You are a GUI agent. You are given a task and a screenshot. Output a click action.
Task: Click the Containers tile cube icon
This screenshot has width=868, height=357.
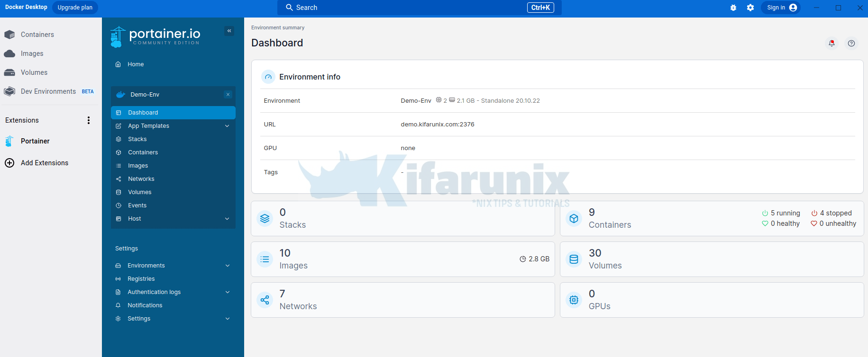574,218
